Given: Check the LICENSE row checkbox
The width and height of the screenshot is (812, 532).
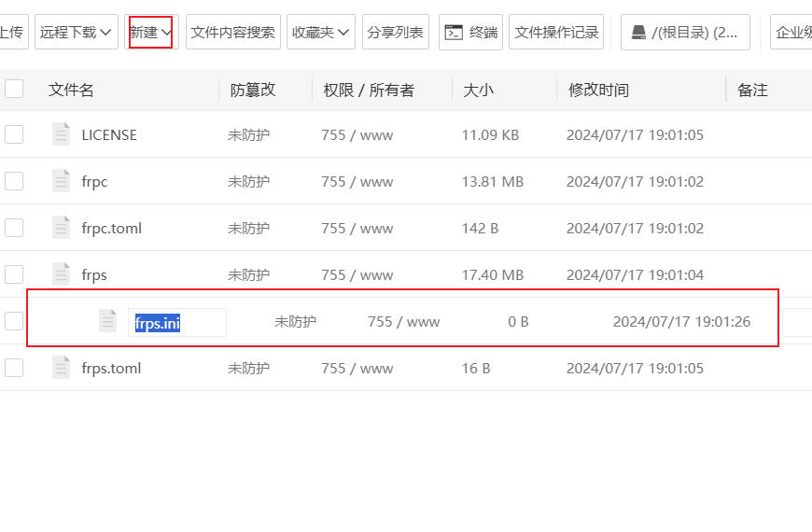Looking at the screenshot, I should 14,134.
